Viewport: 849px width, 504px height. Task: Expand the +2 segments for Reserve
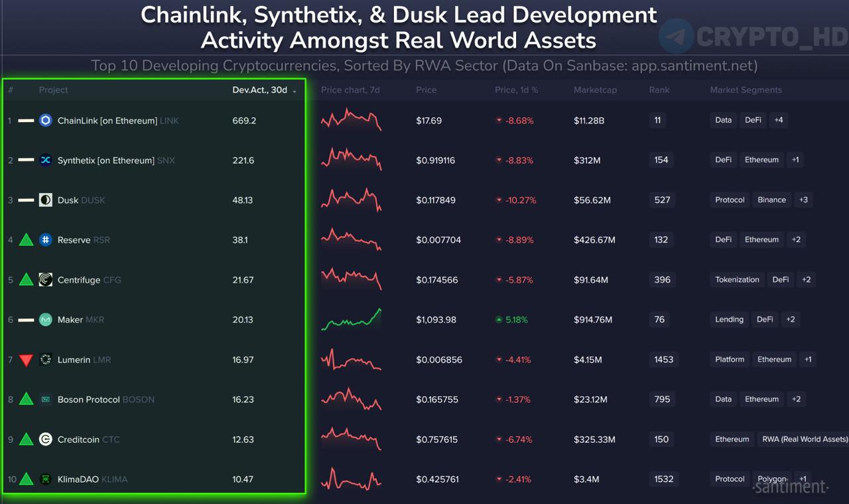(x=796, y=239)
